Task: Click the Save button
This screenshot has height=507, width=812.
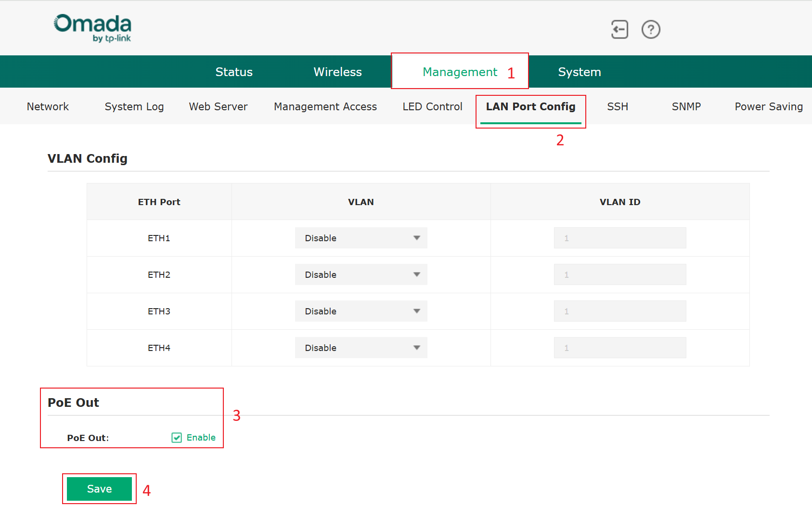Action: [x=99, y=488]
